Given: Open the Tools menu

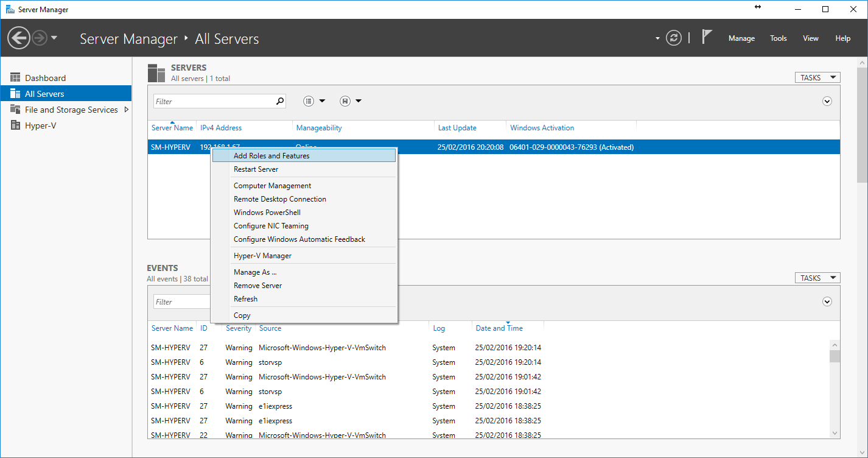Looking at the screenshot, I should coord(779,38).
